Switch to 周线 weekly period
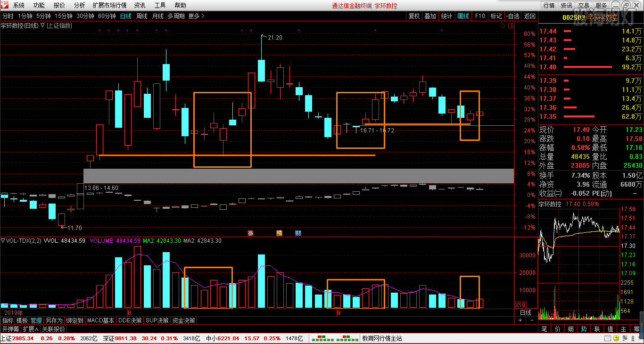This screenshot has height=344, width=644. [x=142, y=16]
